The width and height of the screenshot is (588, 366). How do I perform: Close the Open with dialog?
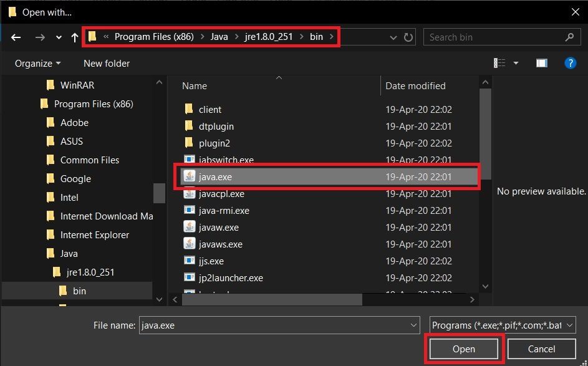[x=576, y=12]
